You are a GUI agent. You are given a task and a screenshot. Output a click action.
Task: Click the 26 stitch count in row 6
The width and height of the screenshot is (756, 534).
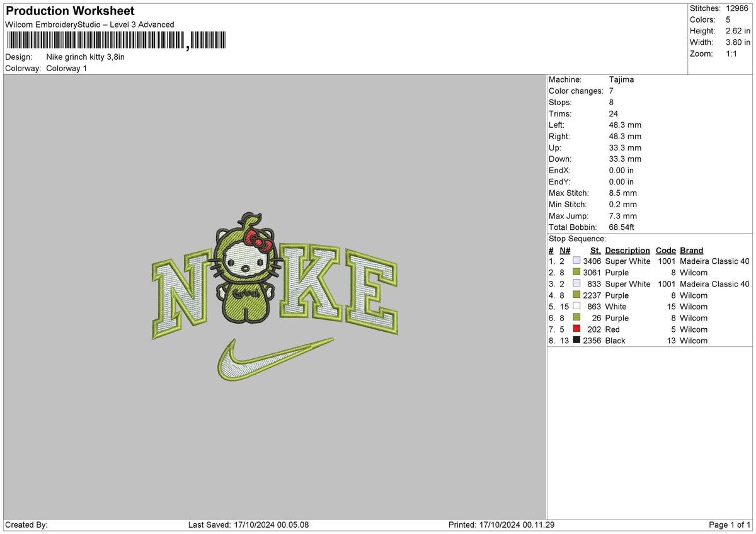597,318
